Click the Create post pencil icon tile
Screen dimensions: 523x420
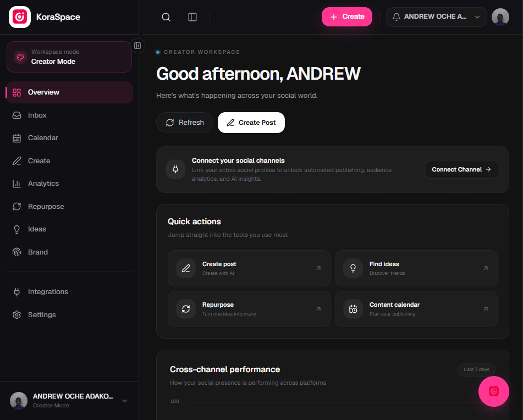[x=186, y=268]
